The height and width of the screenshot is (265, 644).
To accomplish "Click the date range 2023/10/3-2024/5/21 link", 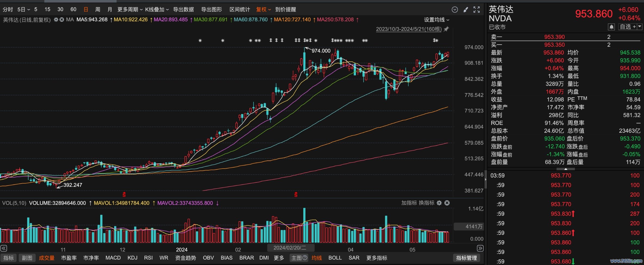I will click(x=409, y=29).
